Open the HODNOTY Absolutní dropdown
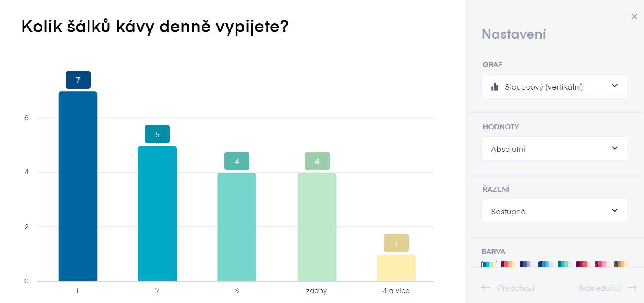 tap(555, 148)
